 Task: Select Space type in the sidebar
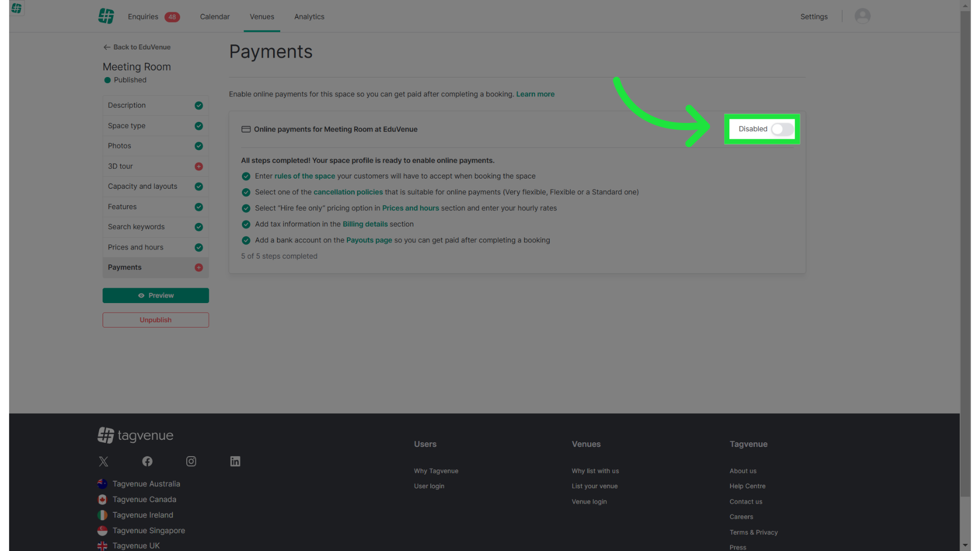pos(156,126)
